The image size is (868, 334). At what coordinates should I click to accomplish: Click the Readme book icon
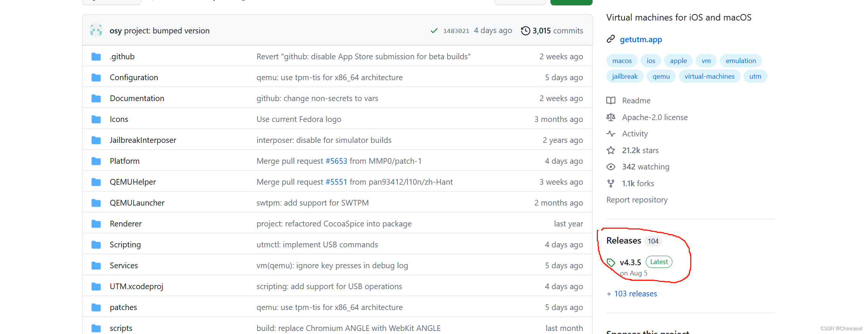[x=611, y=101]
